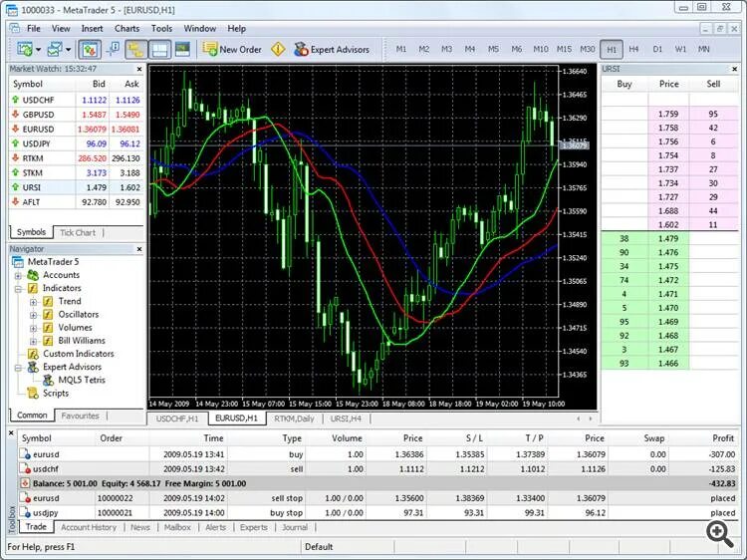
Task: Click the New Order button
Action: (232, 49)
